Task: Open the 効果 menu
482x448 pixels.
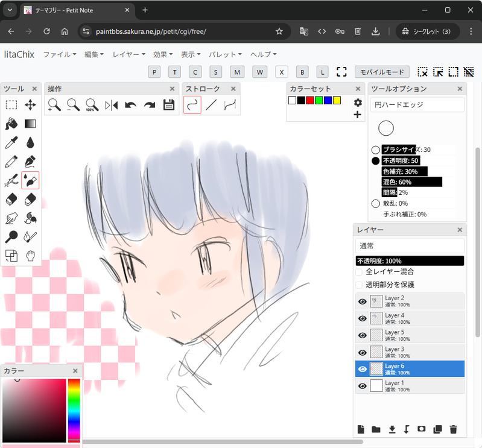Action: pyautogui.click(x=163, y=54)
